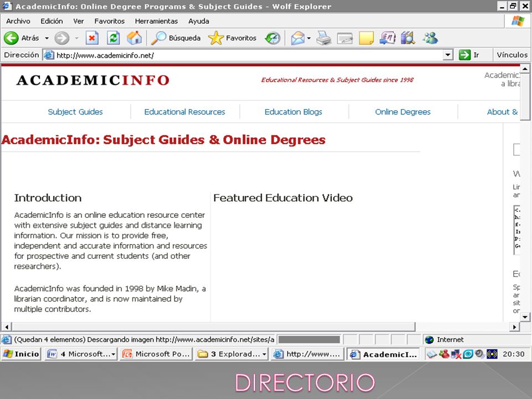This screenshot has height=399, width=532.
Task: Click the speaker volume tray icon
Action: (x=479, y=354)
